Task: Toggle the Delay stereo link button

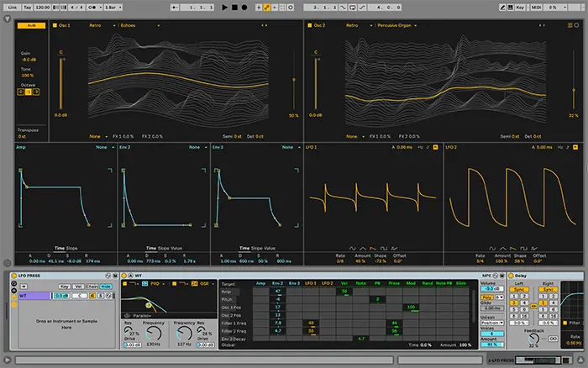Action: [x=533, y=306]
